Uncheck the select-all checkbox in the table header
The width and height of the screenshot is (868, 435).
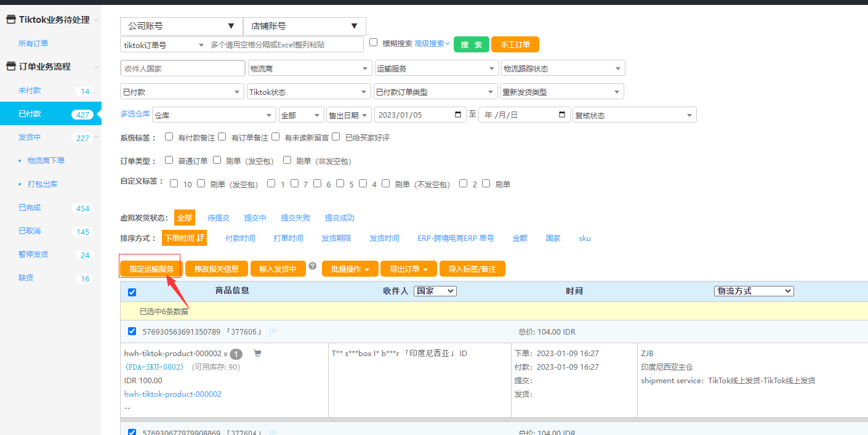pos(132,292)
